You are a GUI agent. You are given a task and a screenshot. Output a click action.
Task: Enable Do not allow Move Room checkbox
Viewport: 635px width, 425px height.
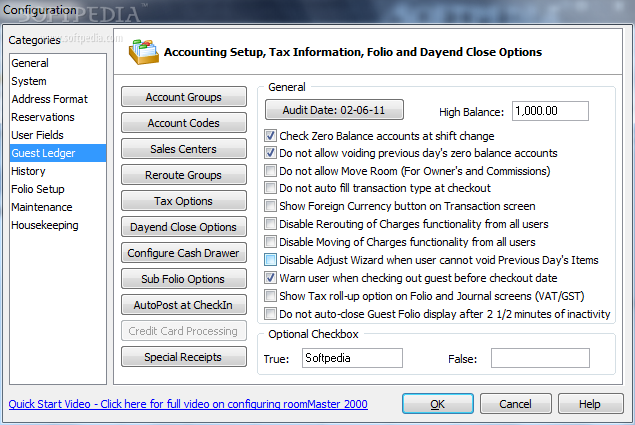270,171
